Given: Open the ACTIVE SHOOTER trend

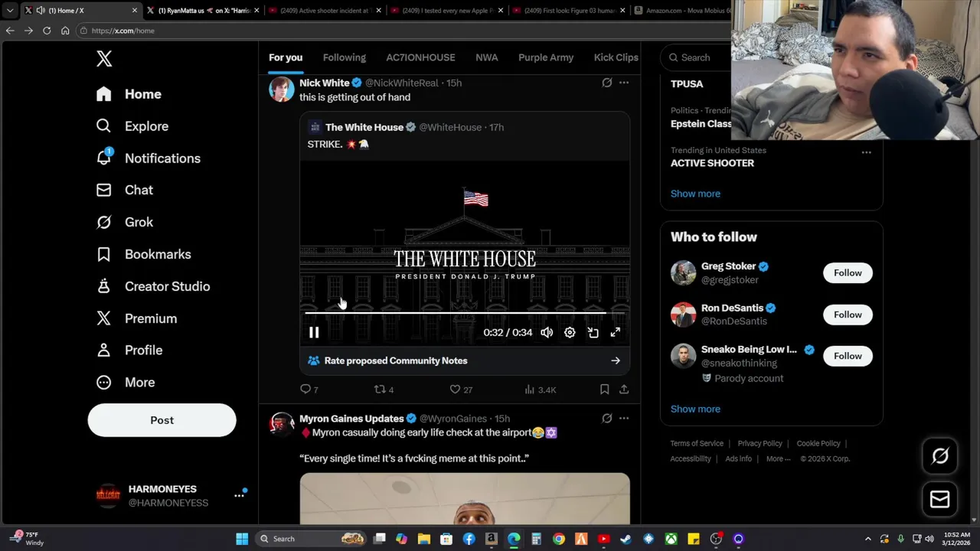Looking at the screenshot, I should 712,163.
